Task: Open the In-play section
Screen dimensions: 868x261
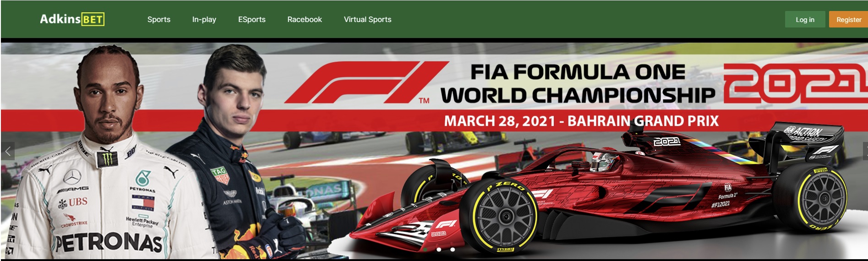Action: 204,19
